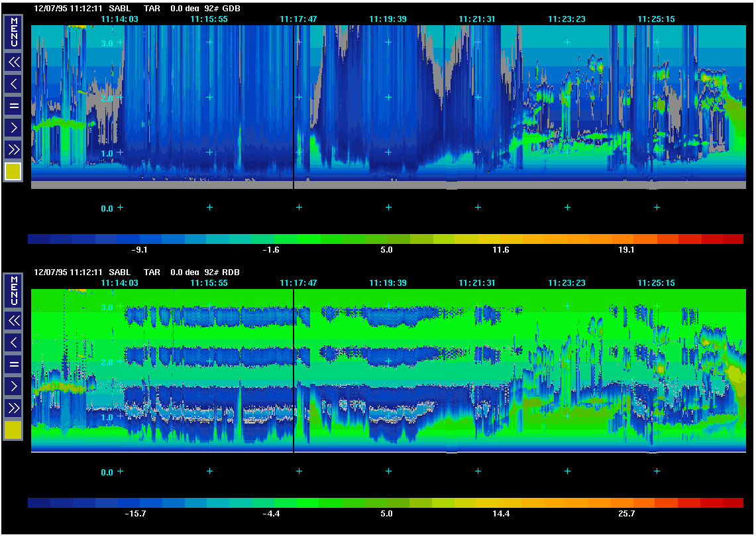Step back with single left arrow in top panel

click(x=13, y=84)
